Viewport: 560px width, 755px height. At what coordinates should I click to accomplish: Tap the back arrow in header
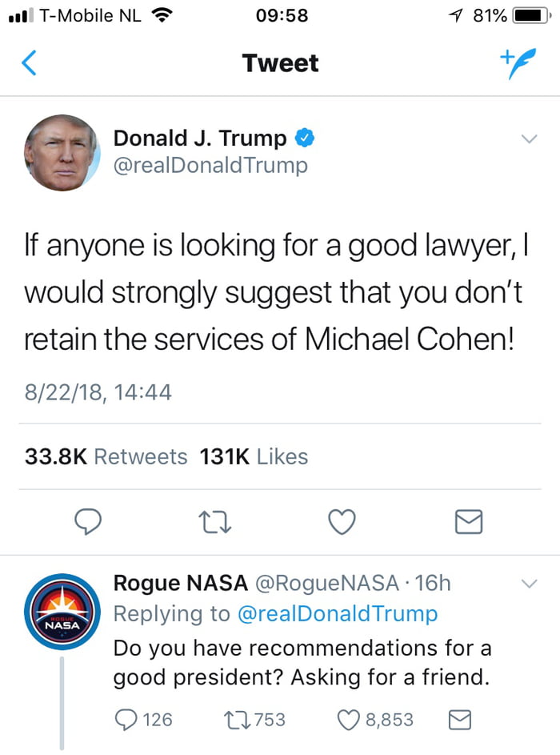[x=29, y=63]
